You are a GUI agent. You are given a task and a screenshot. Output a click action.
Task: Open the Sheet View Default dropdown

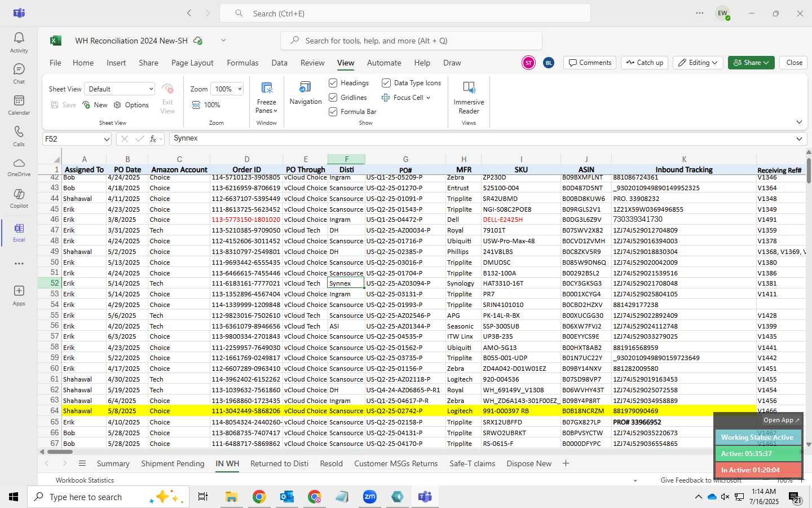click(x=120, y=89)
